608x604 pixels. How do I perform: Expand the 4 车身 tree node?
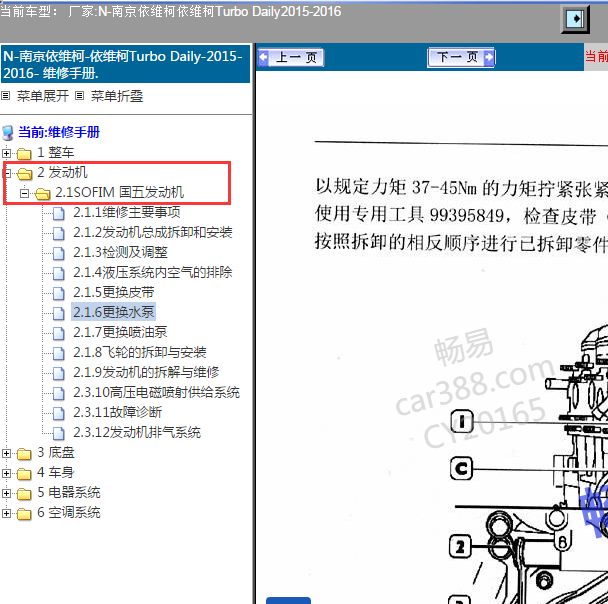click(x=6, y=473)
